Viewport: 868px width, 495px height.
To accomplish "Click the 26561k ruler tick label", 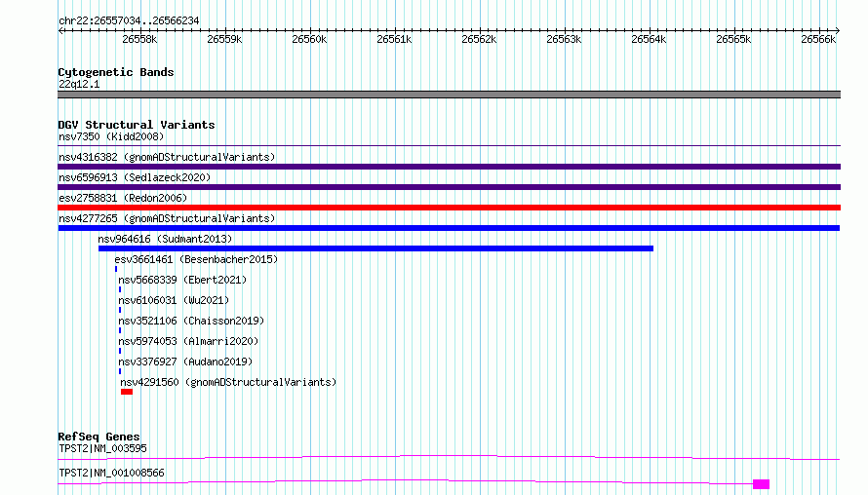I will pos(394,39).
